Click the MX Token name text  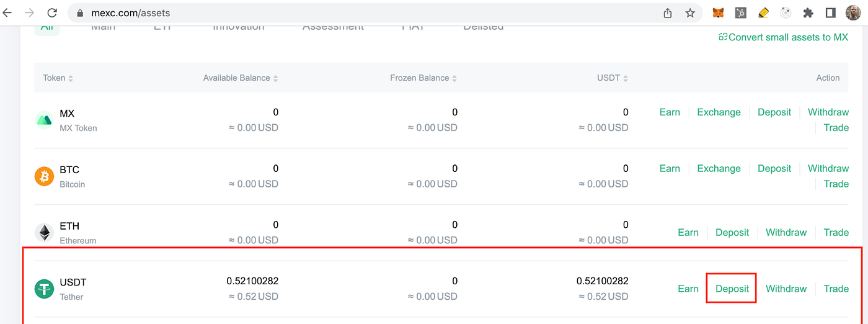pos(78,128)
